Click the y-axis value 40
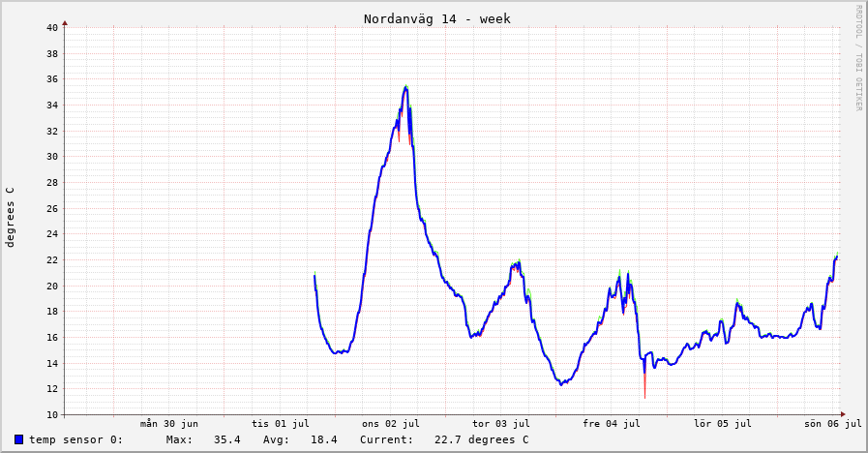Image resolution: width=868 pixels, height=453 pixels. coord(52,28)
